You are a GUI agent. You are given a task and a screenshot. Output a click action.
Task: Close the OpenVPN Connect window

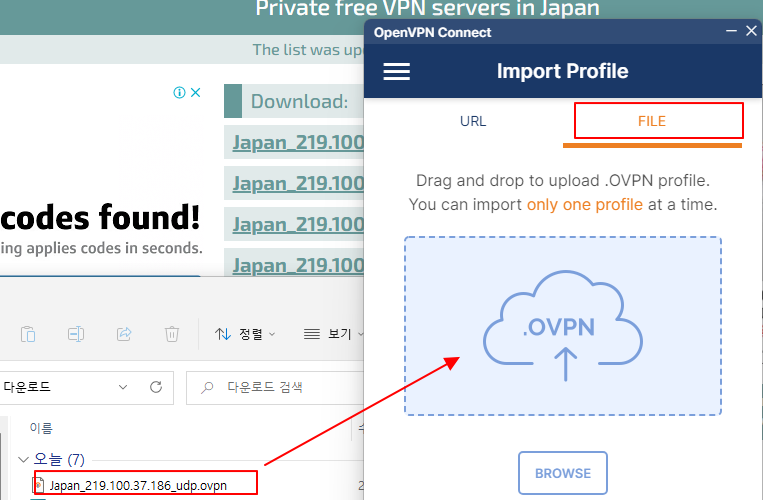pyautogui.click(x=751, y=31)
